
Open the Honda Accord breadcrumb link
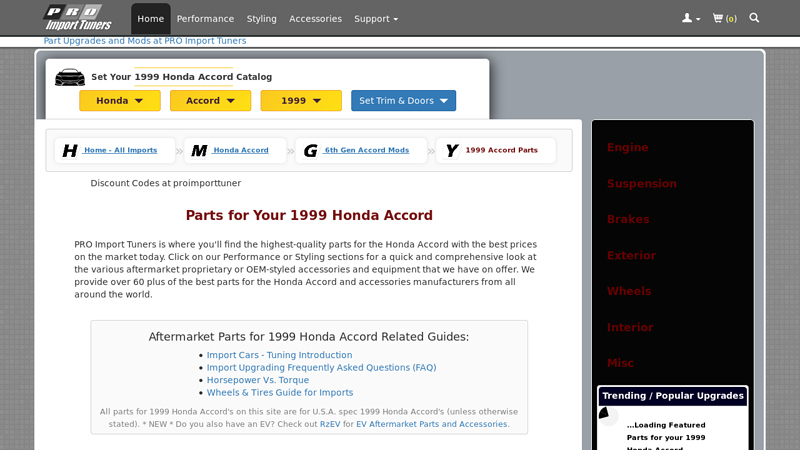click(240, 150)
